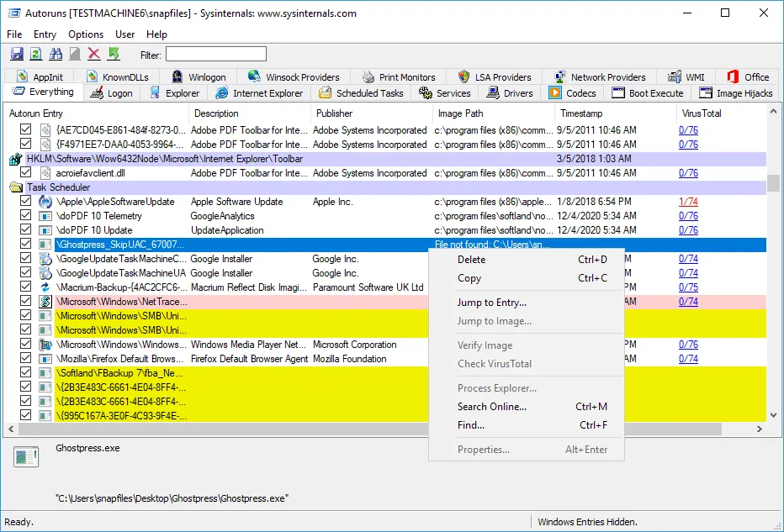Screen dimensions: 784x532
Task: Open VirusTotal 0/75 link for Macrium-Backup
Action: [x=688, y=287]
